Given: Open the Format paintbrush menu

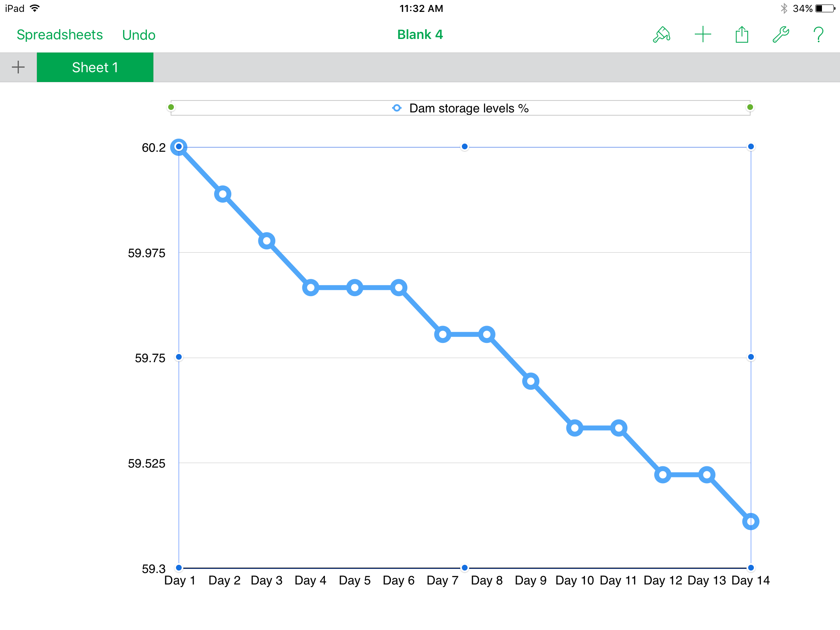Looking at the screenshot, I should (661, 35).
